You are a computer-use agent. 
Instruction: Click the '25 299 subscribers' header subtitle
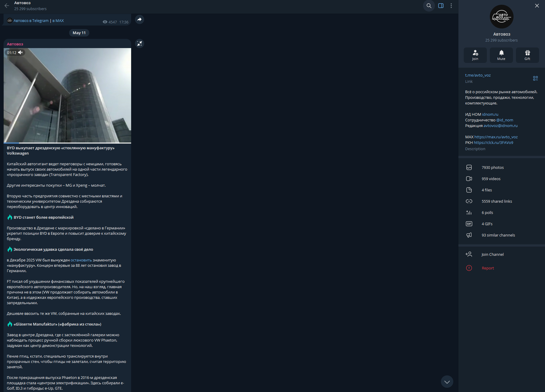coord(31,9)
